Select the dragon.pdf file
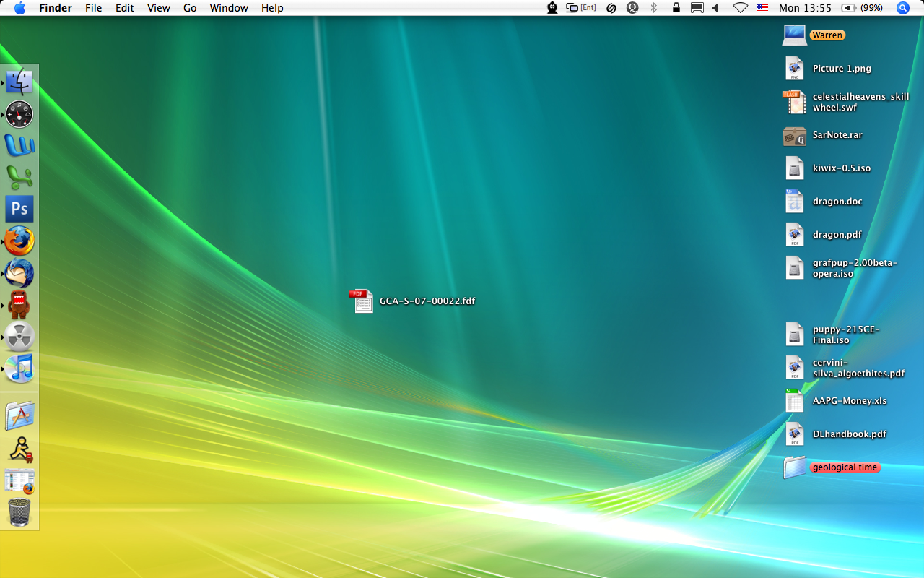The image size is (924, 578). point(795,234)
